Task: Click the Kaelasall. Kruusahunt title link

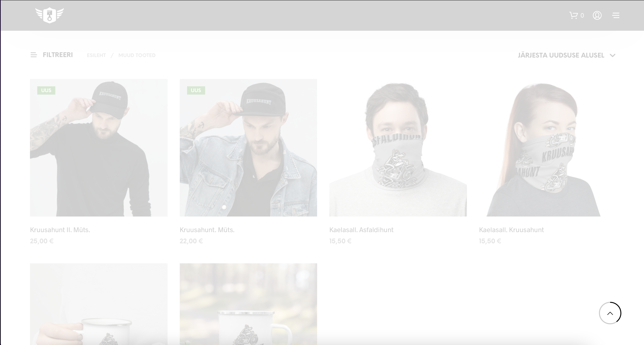Action: click(x=511, y=230)
